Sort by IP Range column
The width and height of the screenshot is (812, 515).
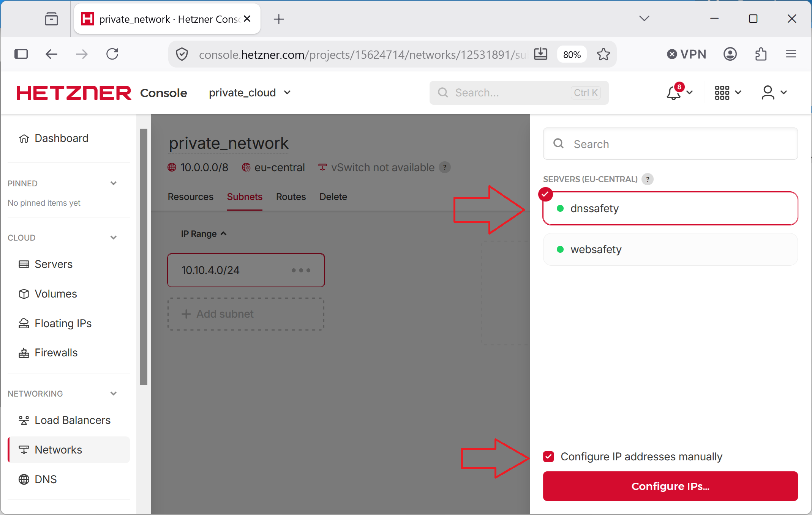point(204,234)
